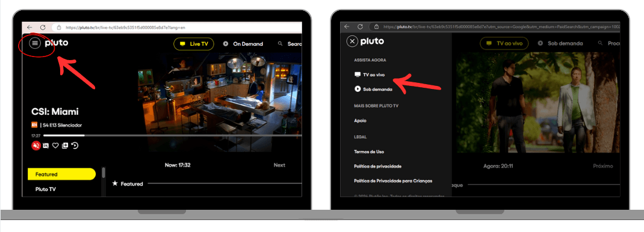644x232 pixels.
Task: Reload the page in the right browser window
Action: 360,26
